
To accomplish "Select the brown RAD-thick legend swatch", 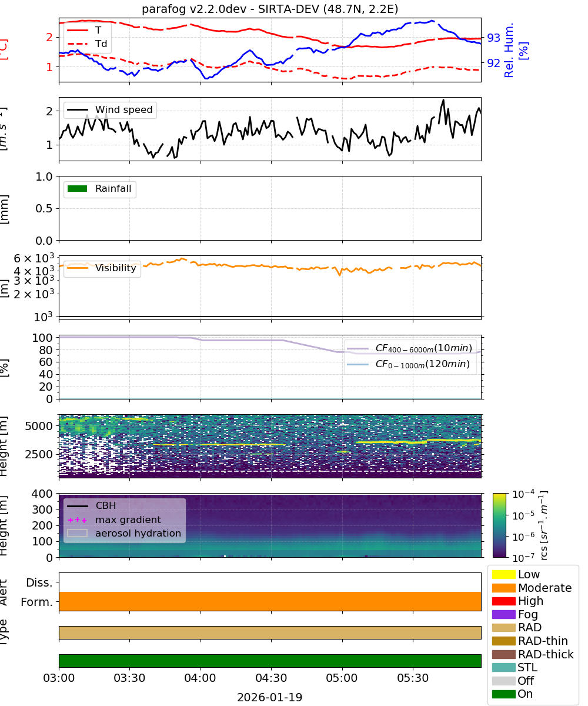I will pyautogui.click(x=503, y=654).
